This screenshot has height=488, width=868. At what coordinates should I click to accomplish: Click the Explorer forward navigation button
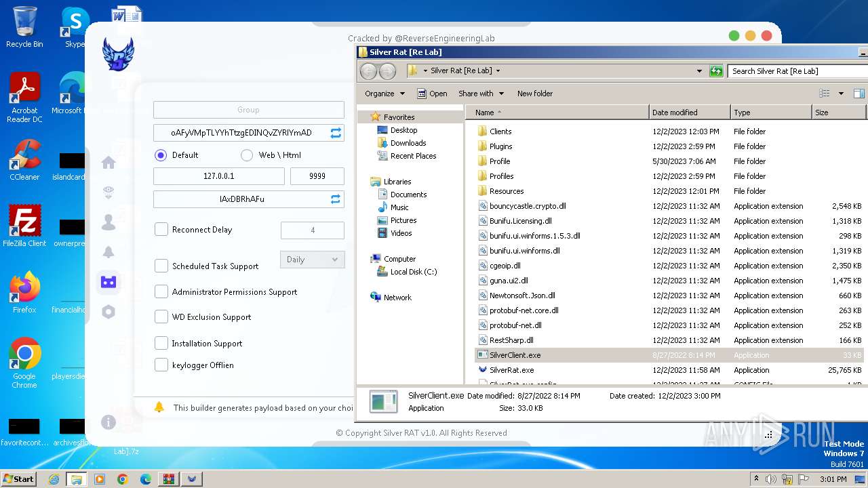click(x=387, y=70)
